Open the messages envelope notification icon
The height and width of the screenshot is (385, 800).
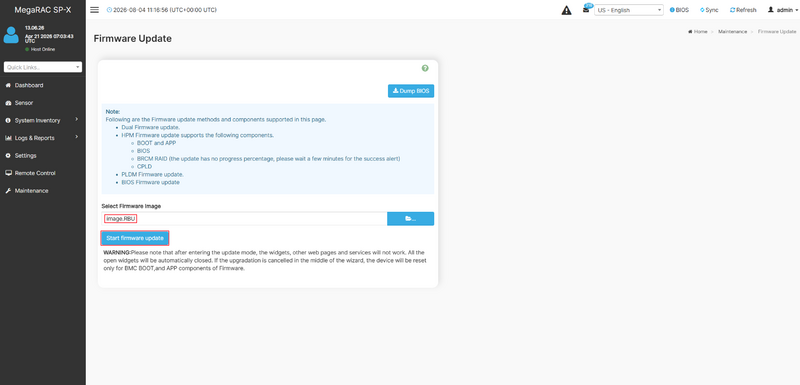[x=586, y=10]
